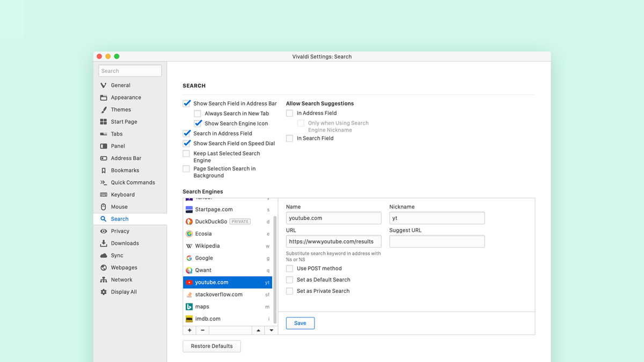This screenshot has height=362, width=644.
Task: Move selected search engine down
Action: 271,330
